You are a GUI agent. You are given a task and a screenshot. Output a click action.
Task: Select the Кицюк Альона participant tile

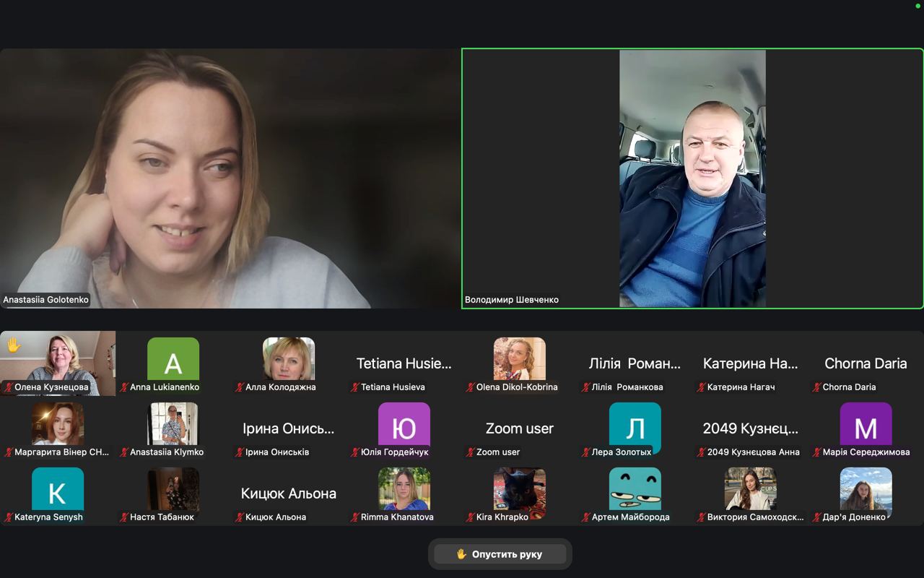(x=289, y=493)
